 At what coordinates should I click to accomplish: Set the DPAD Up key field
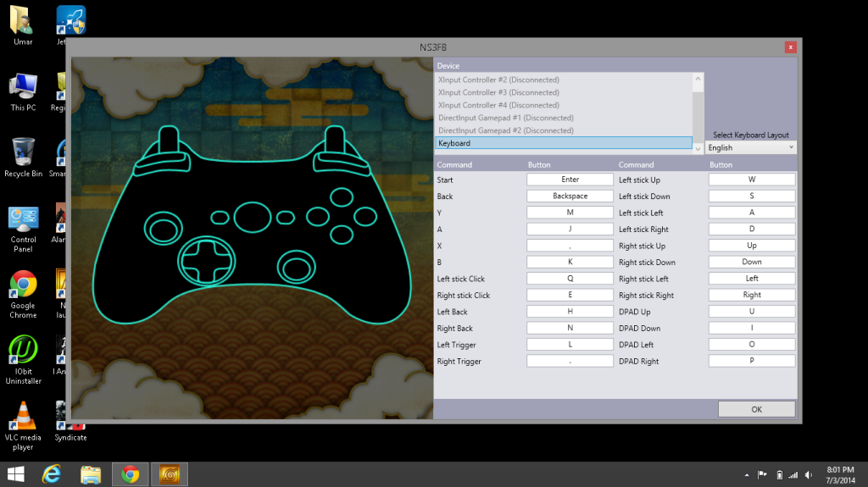coord(752,312)
